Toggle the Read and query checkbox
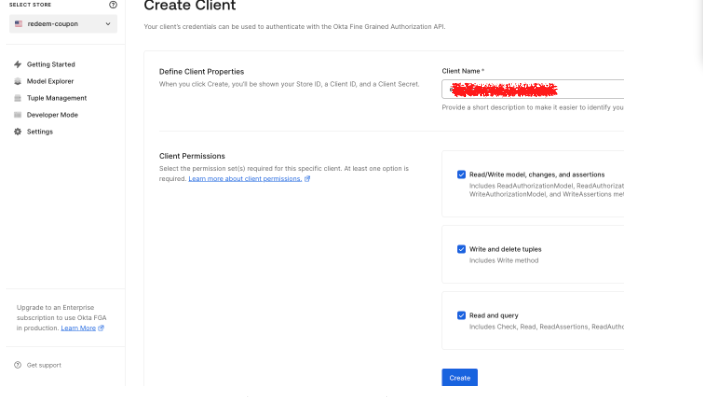This screenshot has height=397, width=703. (461, 315)
